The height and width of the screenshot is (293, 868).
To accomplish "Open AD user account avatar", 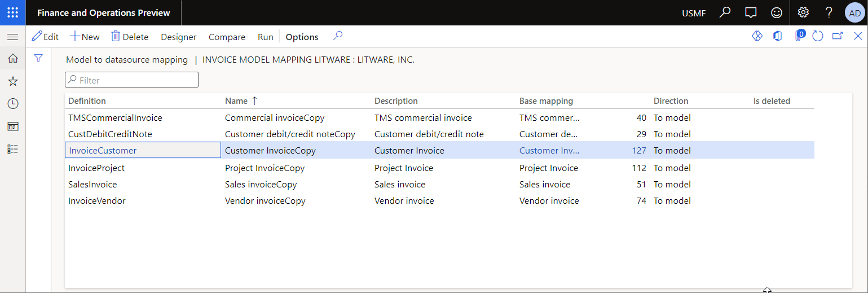I will [855, 13].
